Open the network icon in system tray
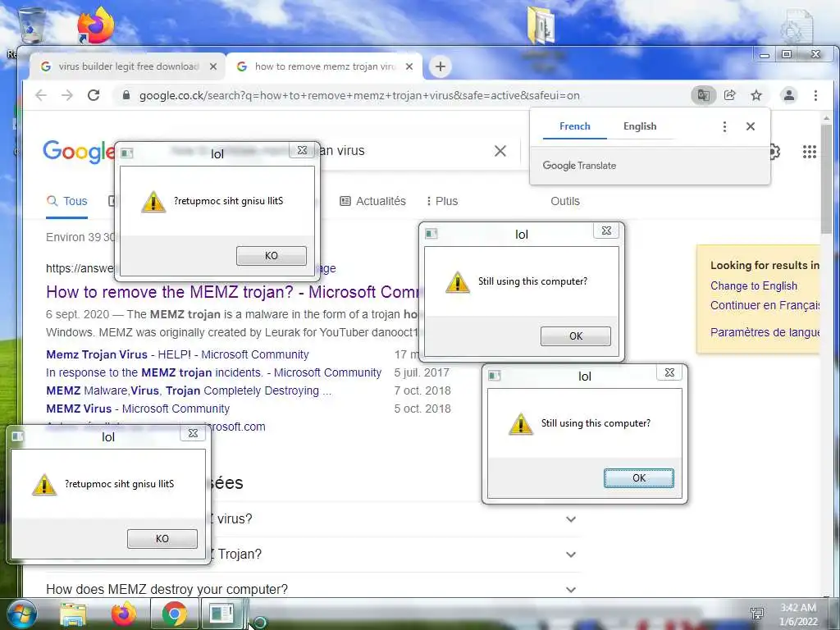The height and width of the screenshot is (630, 840). click(757, 614)
